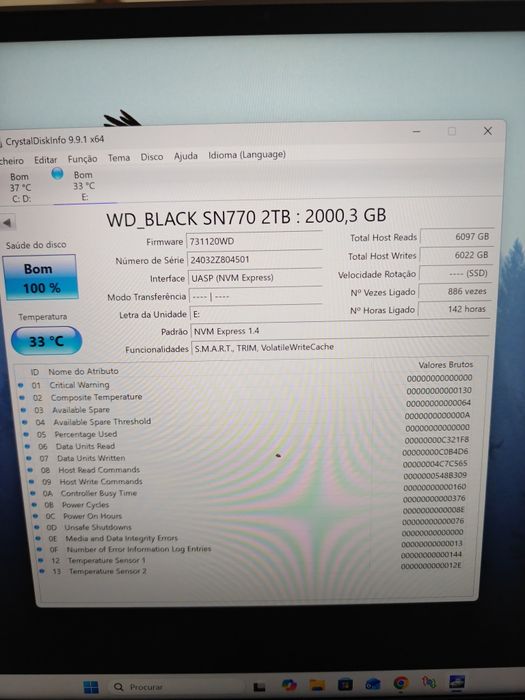Select the Composite Temperature attribute row

pyautogui.click(x=245, y=395)
